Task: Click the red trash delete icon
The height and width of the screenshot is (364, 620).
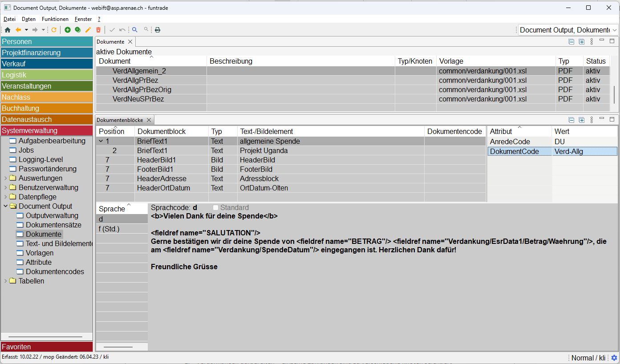Action: click(x=98, y=30)
